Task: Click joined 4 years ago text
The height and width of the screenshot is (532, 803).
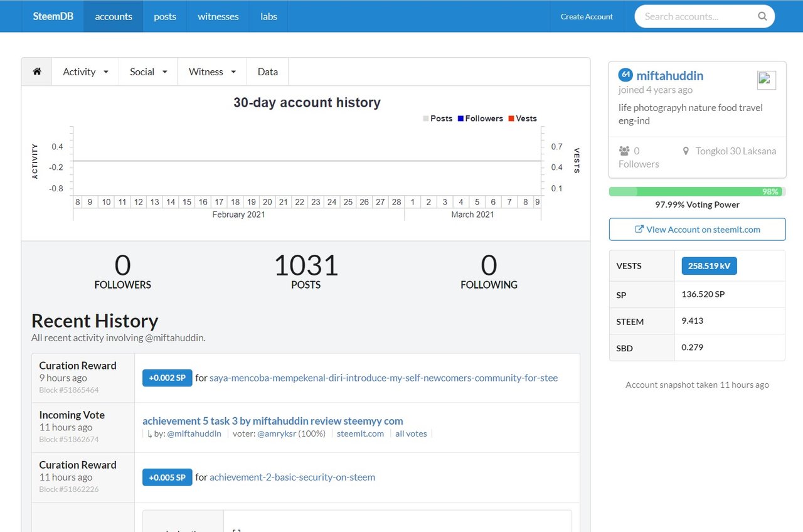Action: point(656,90)
